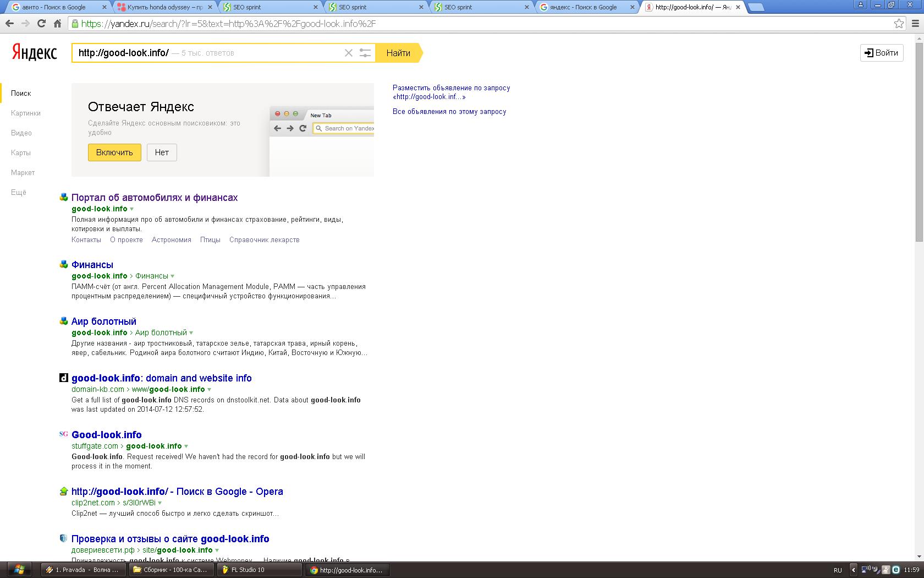Select Картинки in the Yandex sidebar
This screenshot has height=578, width=924.
click(26, 113)
